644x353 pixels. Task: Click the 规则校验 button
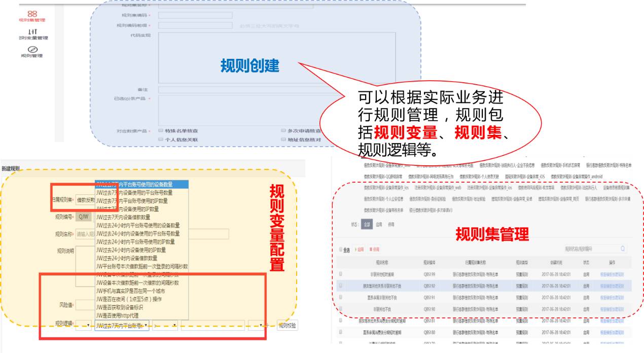click(287, 325)
